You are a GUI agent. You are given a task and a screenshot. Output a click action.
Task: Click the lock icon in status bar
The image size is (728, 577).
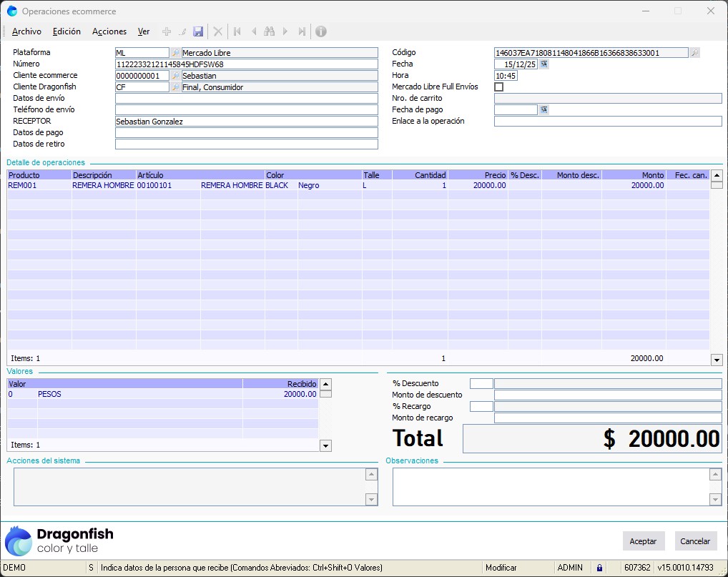pos(600,568)
